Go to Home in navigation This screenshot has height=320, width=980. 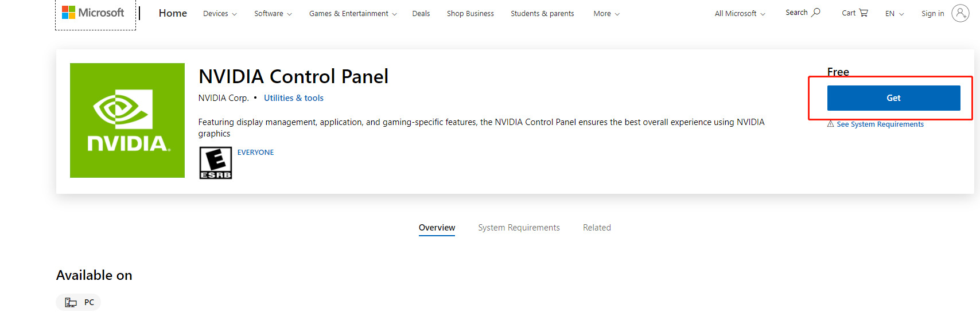[x=173, y=13]
